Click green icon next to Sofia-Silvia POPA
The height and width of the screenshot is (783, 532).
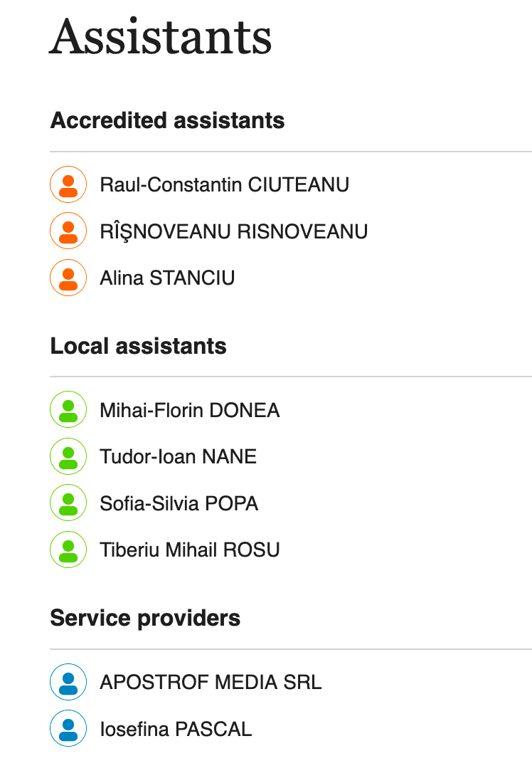[x=68, y=503]
